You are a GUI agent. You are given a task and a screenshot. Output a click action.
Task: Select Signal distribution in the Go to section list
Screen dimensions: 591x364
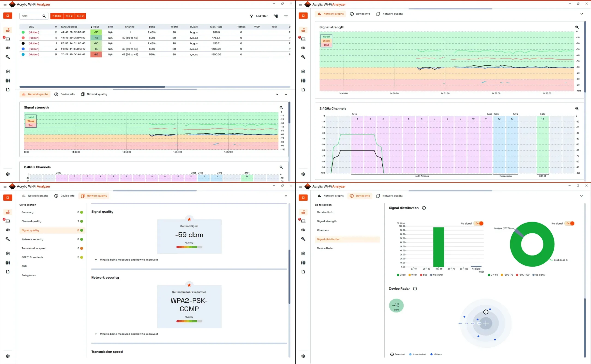pos(329,239)
